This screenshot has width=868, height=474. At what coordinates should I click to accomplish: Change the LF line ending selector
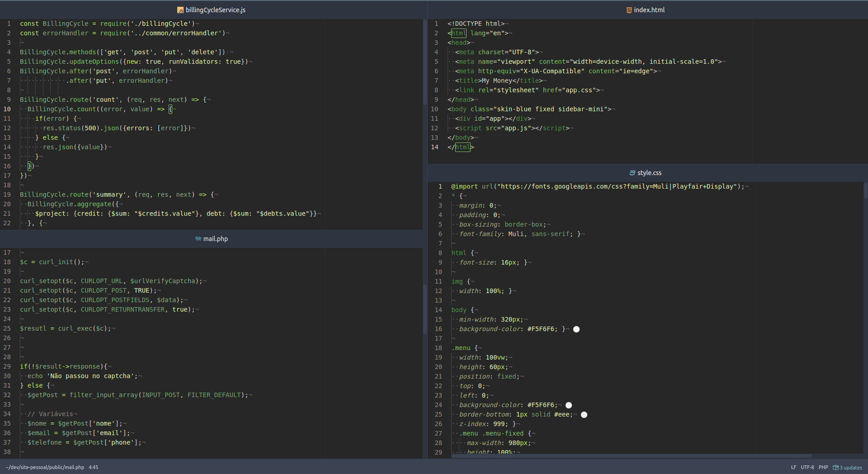tap(793, 467)
